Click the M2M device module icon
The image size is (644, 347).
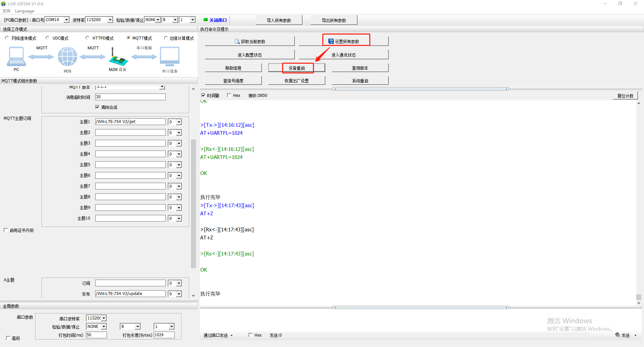coord(118,57)
